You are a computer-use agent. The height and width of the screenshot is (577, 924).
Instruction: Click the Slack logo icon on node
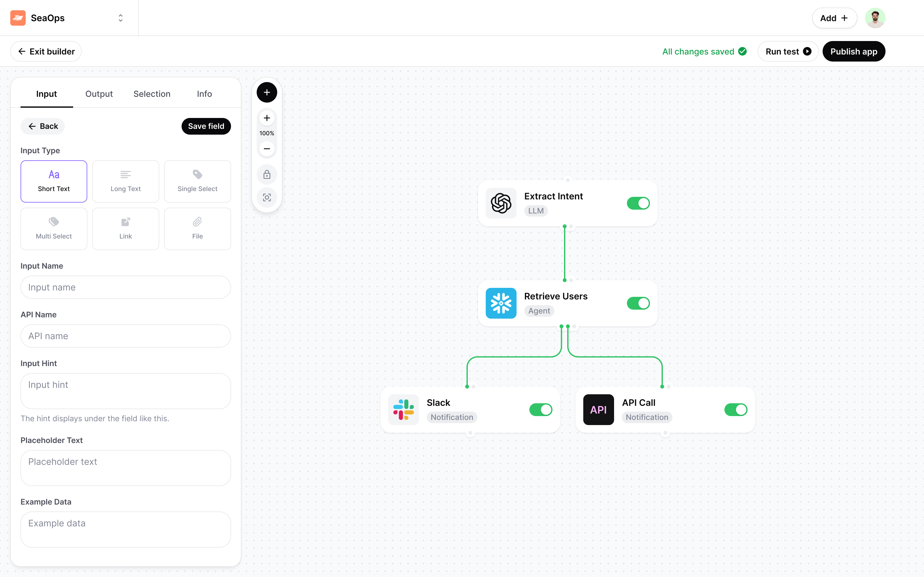(404, 409)
